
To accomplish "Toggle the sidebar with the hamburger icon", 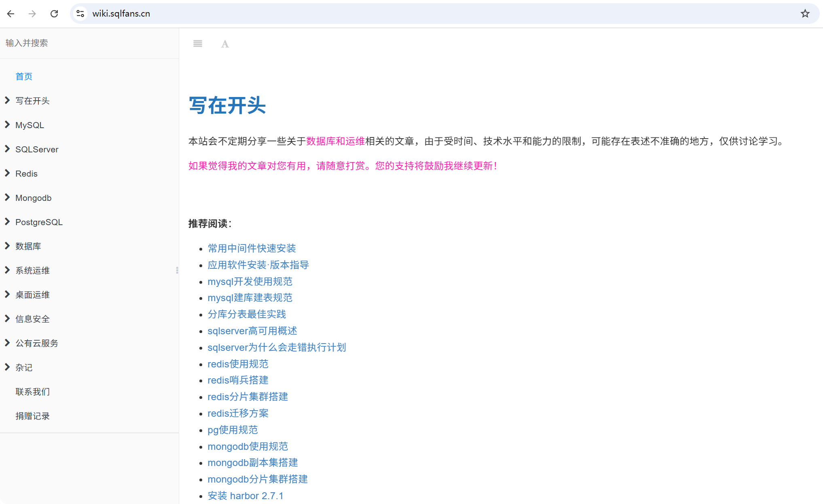I will (197, 44).
